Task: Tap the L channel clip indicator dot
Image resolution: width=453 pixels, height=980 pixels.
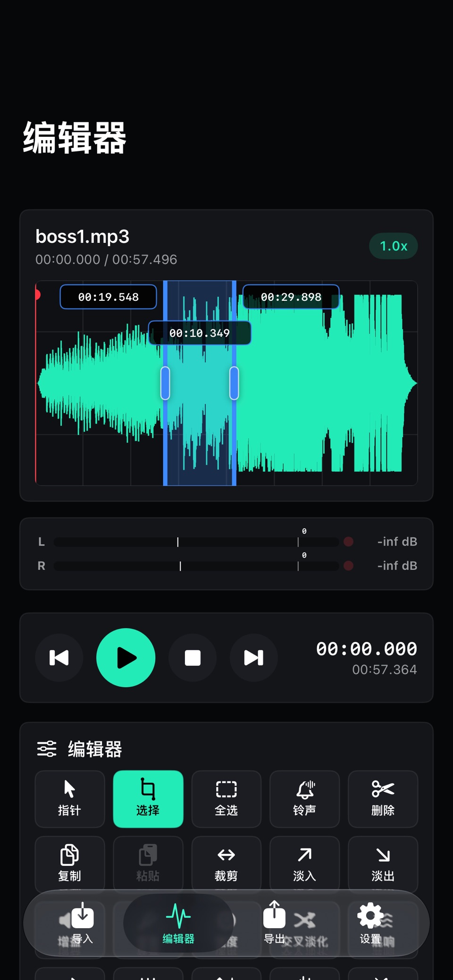Action: 349,541
